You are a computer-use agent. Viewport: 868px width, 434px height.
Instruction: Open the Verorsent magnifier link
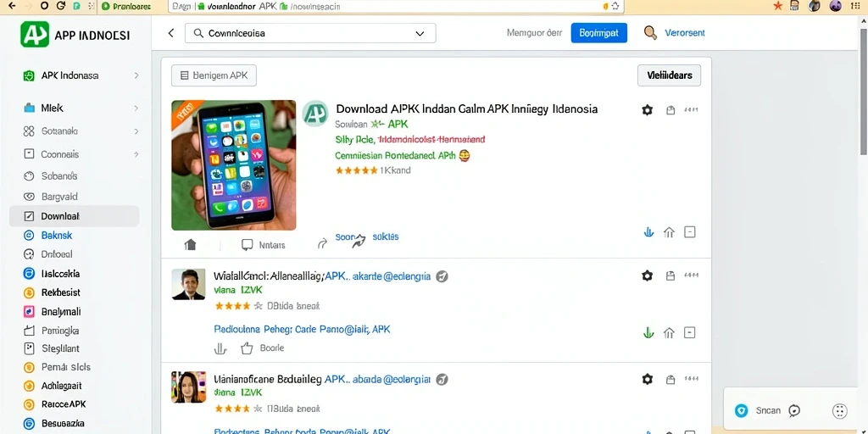click(675, 33)
